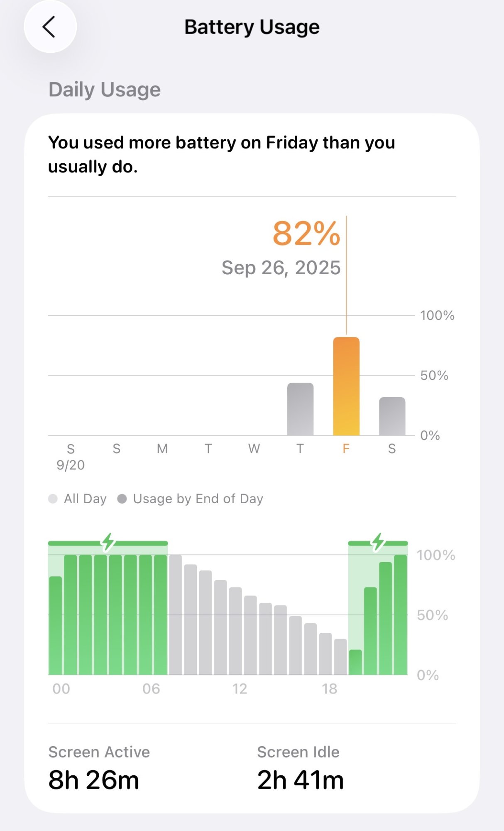504x831 pixels.
Task: Tap the morning charging lightning bolt icon
Action: pos(108,542)
